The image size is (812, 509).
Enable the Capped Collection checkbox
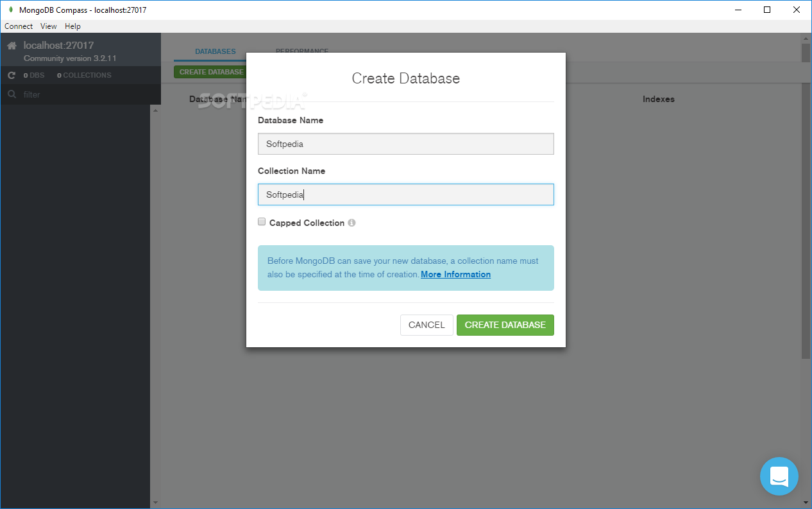click(x=262, y=222)
